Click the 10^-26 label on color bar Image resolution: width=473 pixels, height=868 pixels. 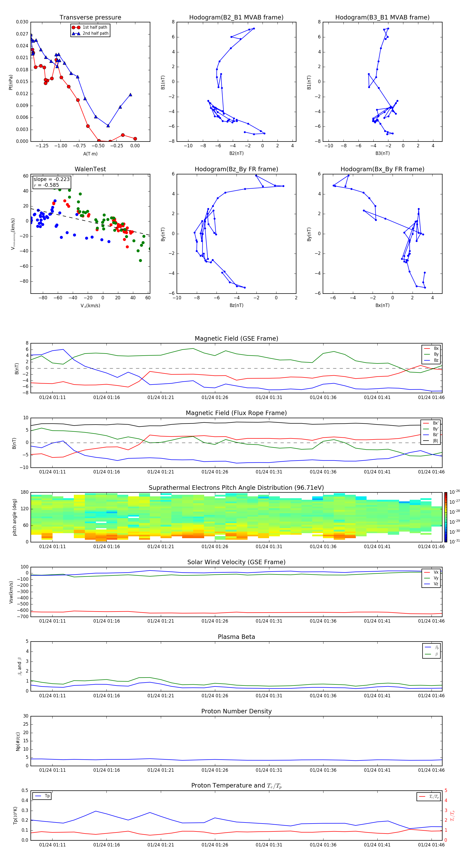tap(455, 492)
